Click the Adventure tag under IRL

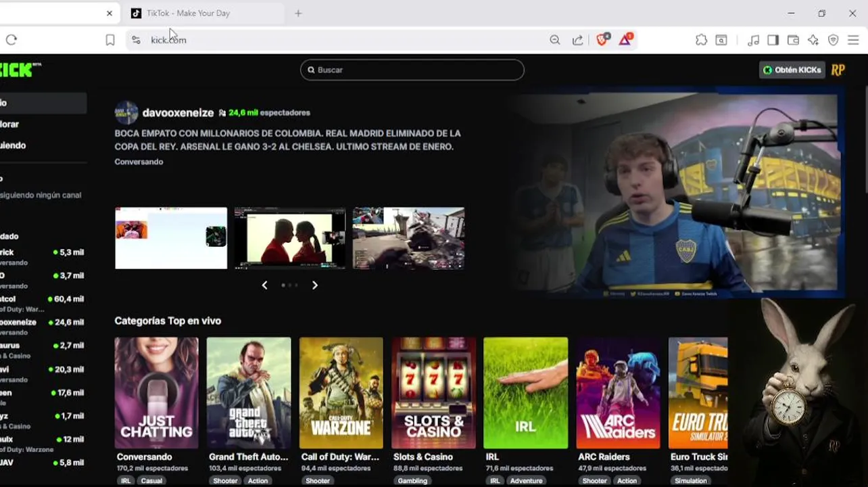(x=527, y=481)
